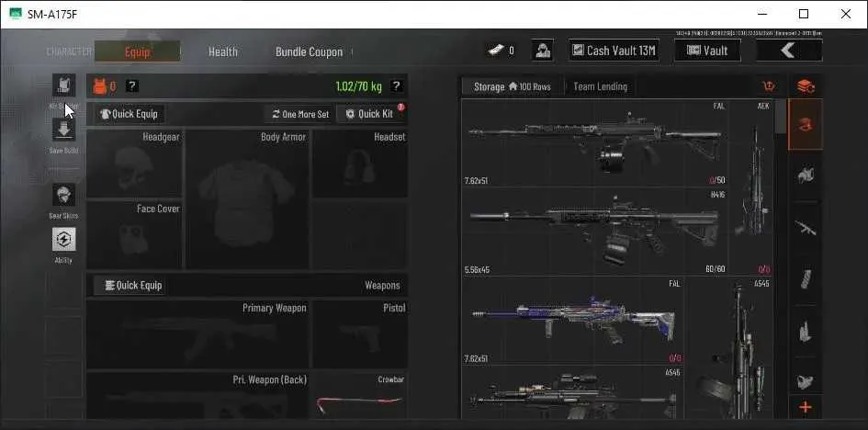This screenshot has height=430, width=868.
Task: Select the H416 rifle in storage
Action: [x=594, y=232]
